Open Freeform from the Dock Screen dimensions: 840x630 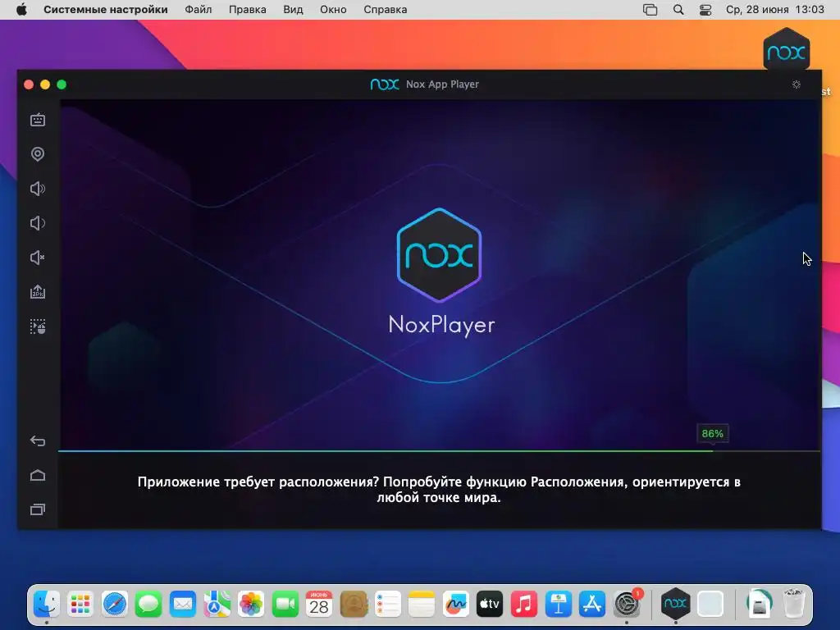pyautogui.click(x=455, y=605)
